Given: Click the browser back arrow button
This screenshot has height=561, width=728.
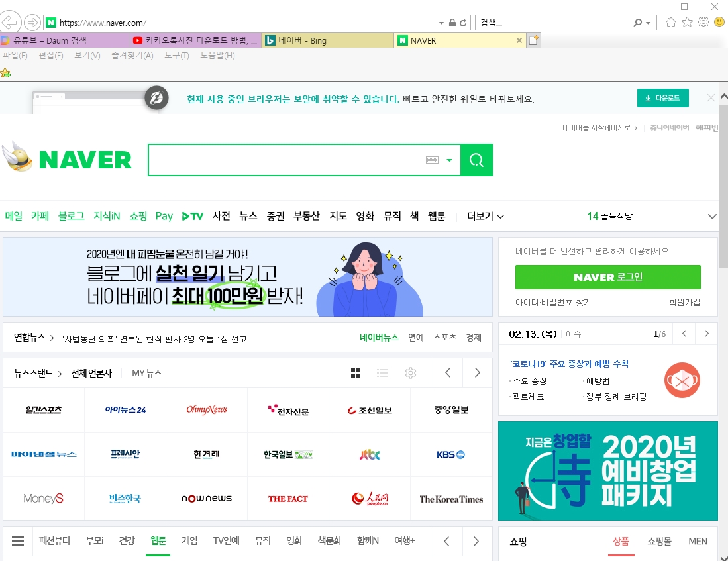Looking at the screenshot, I should (x=10, y=22).
